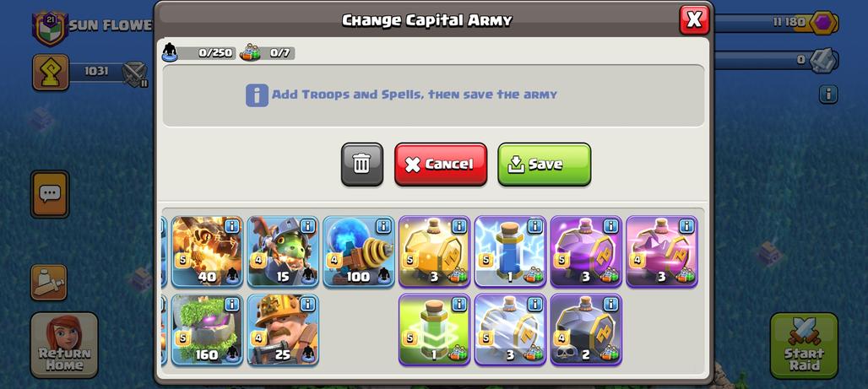Image resolution: width=868 pixels, height=389 pixels.
Task: Open info for the Lightning spell
Action: pyautogui.click(x=534, y=226)
